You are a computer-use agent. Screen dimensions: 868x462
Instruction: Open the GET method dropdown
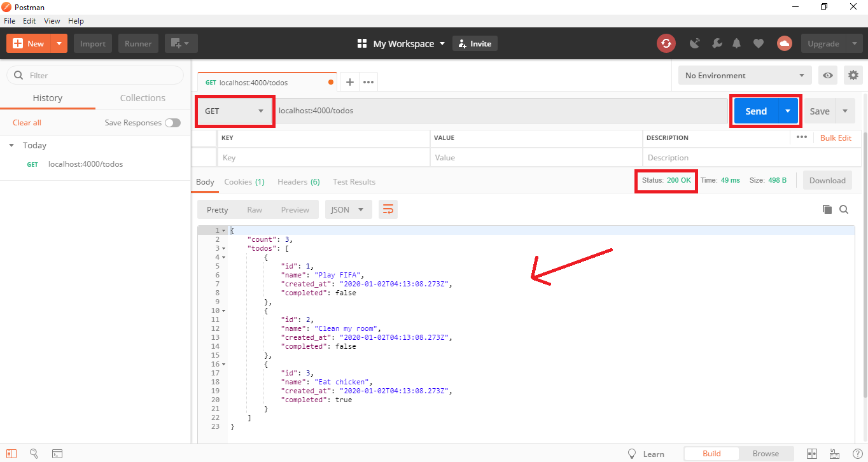[234, 111]
